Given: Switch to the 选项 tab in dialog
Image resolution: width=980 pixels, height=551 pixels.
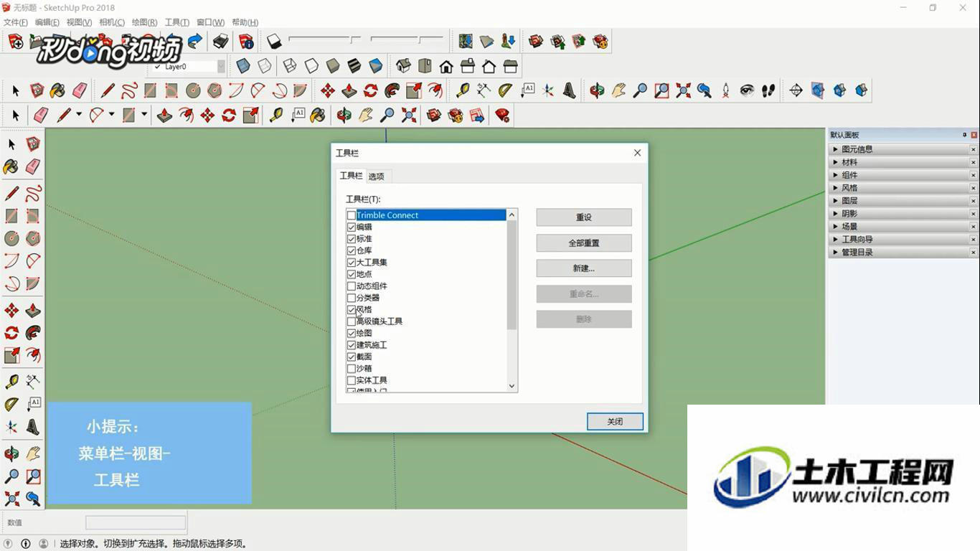Looking at the screenshot, I should [376, 176].
